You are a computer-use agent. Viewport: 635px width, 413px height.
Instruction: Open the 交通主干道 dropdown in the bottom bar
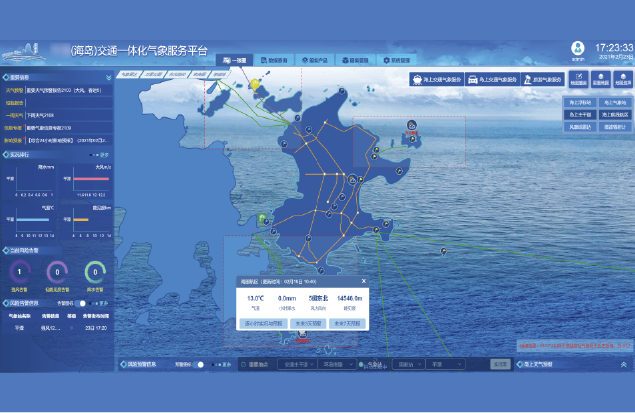(298, 364)
